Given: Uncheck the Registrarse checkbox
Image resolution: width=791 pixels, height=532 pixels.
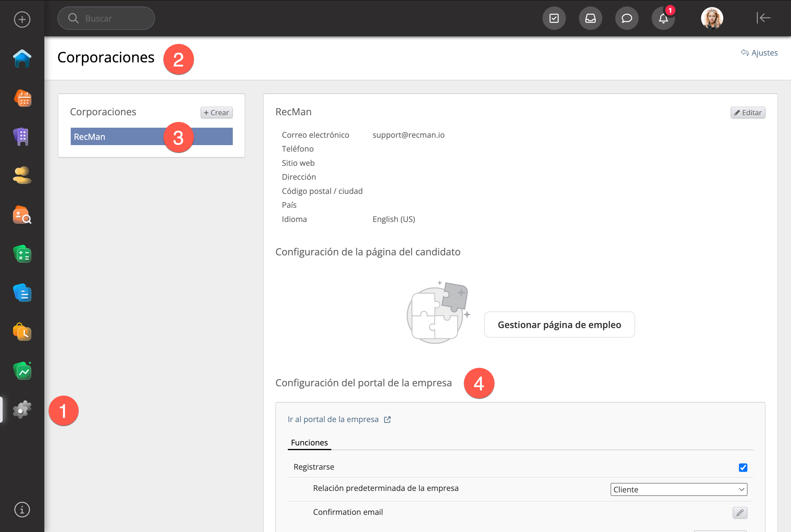Looking at the screenshot, I should pyautogui.click(x=743, y=468).
